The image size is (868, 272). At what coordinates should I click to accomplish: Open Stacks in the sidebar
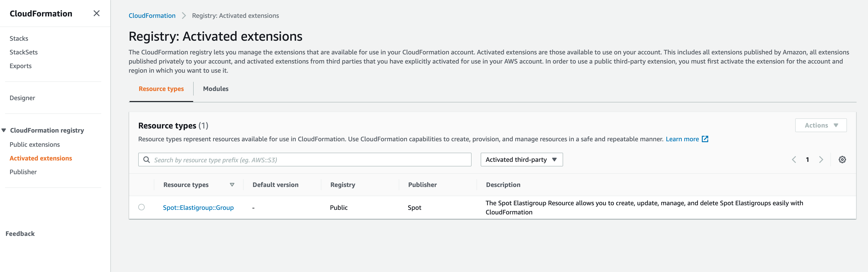[19, 38]
